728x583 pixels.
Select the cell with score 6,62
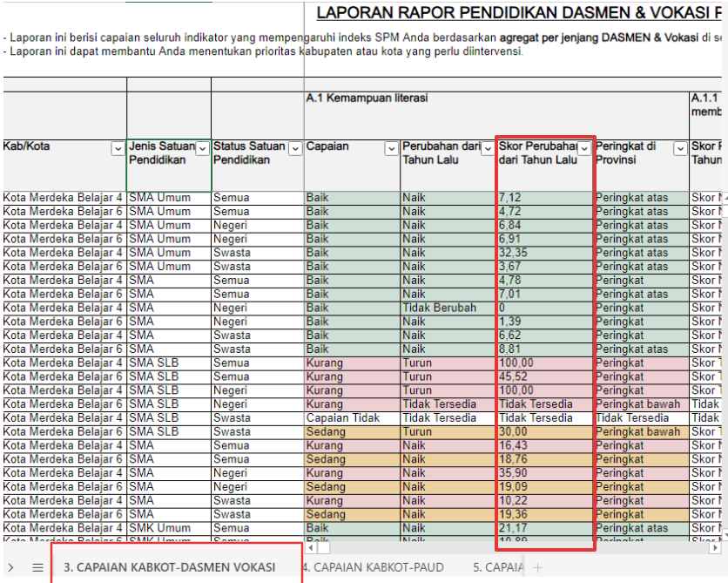click(x=545, y=336)
